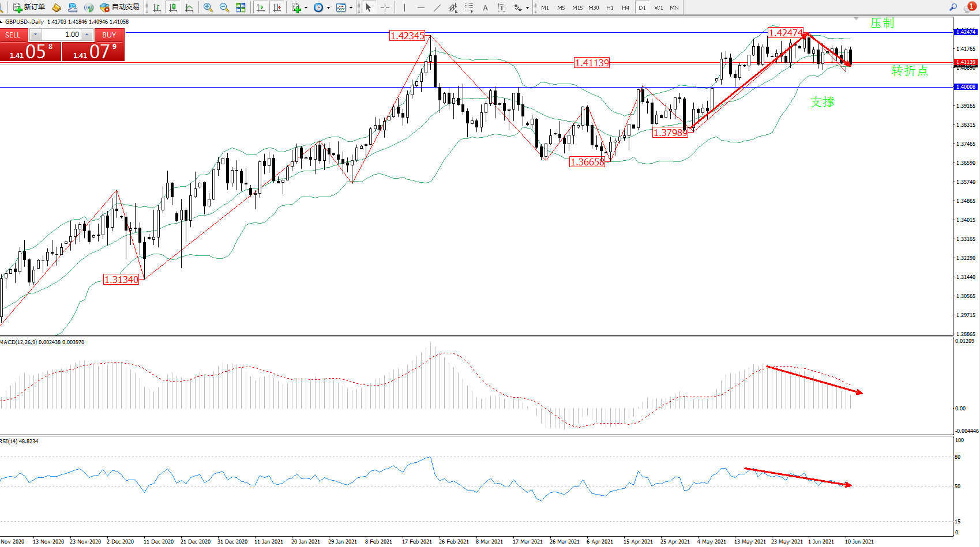The width and height of the screenshot is (980, 547).
Task: Select the draw trendline tool
Action: pos(437,7)
